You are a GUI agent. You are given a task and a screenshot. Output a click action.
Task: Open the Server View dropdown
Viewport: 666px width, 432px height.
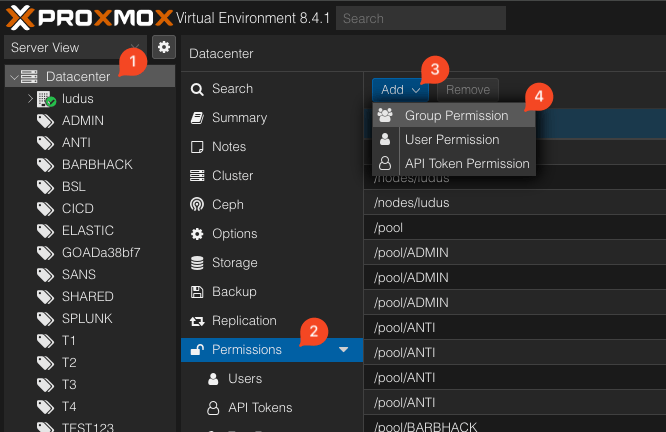pyautogui.click(x=75, y=47)
